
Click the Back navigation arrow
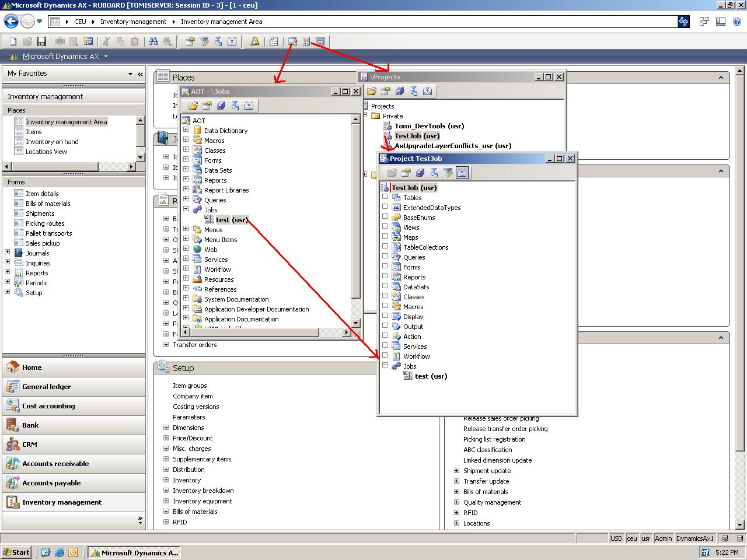(11, 22)
